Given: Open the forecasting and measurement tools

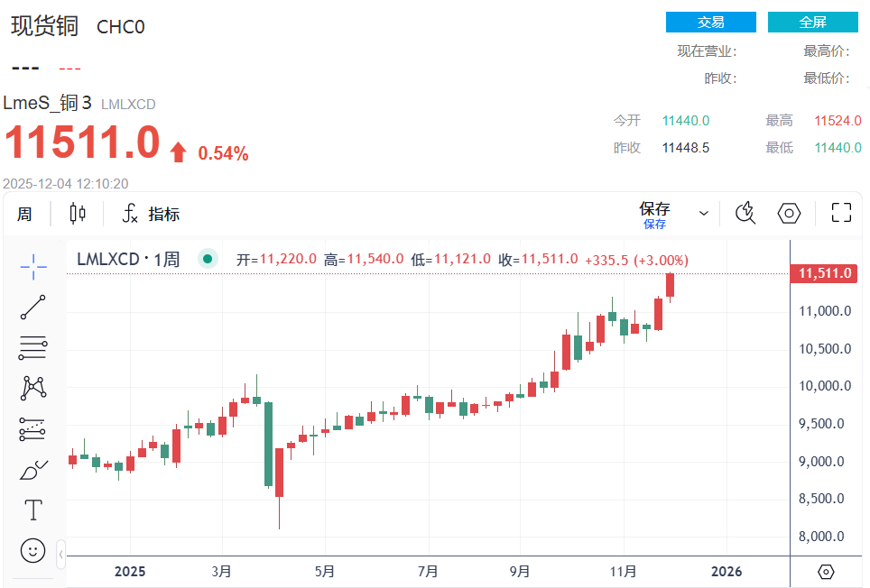Looking at the screenshot, I should [x=33, y=428].
